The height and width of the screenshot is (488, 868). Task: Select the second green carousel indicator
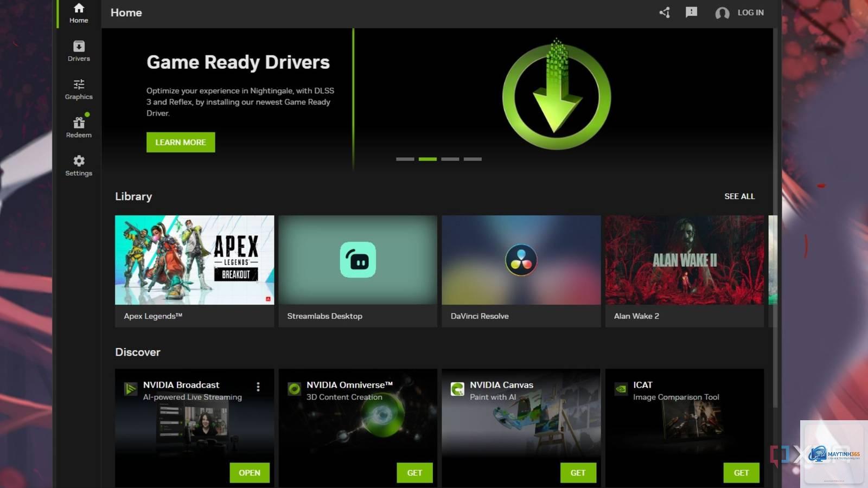coord(427,159)
